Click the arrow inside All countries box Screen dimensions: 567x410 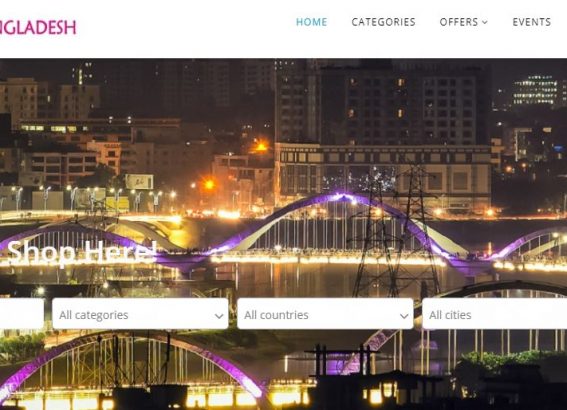coord(404,316)
